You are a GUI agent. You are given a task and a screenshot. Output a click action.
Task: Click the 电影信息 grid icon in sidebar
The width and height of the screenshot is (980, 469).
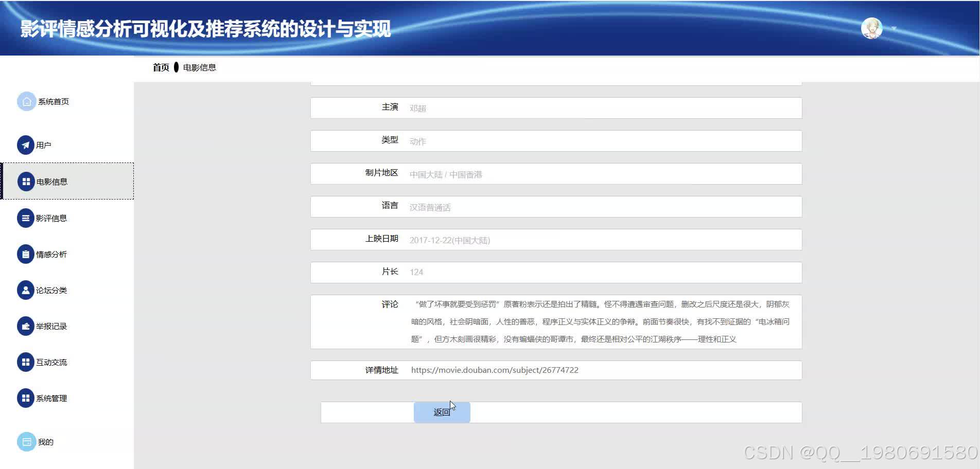[26, 181]
